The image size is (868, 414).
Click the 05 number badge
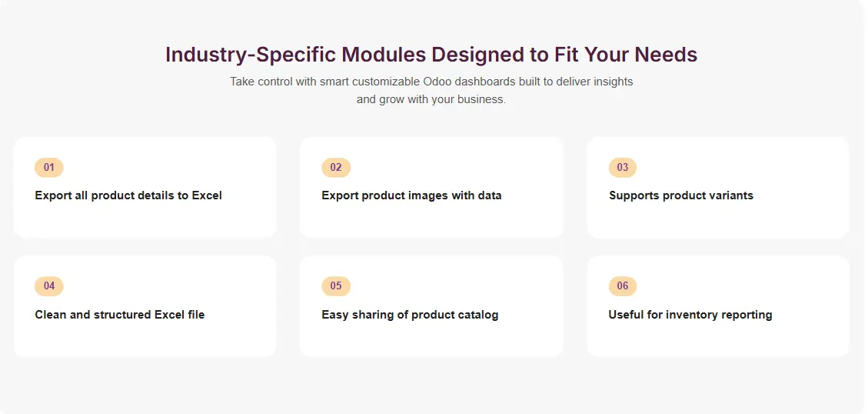point(336,286)
